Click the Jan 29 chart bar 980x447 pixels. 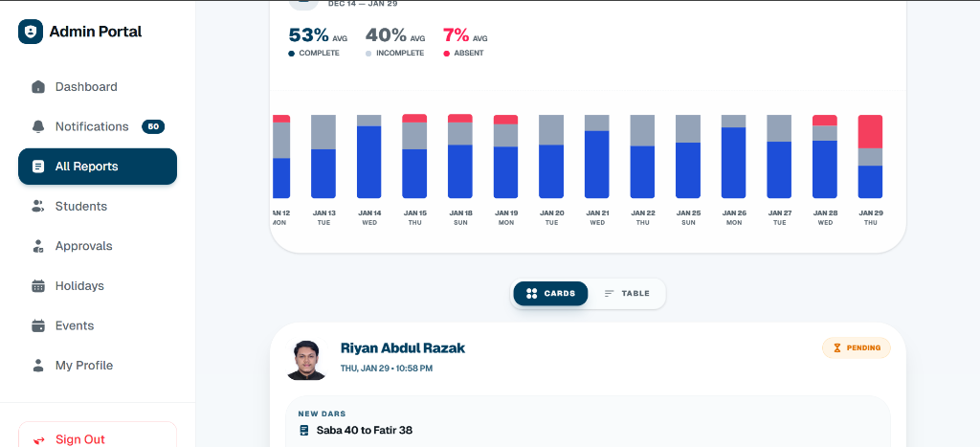point(870,157)
